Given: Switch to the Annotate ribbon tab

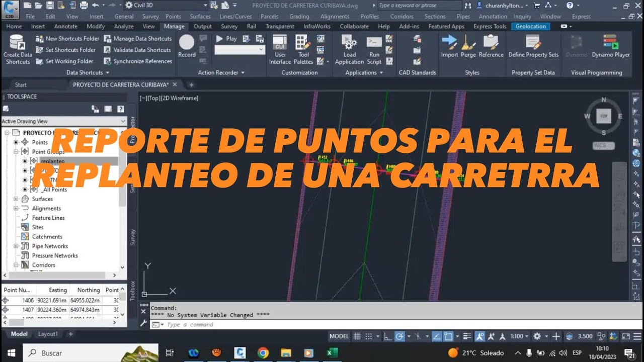Looking at the screenshot, I should click(65, 26).
